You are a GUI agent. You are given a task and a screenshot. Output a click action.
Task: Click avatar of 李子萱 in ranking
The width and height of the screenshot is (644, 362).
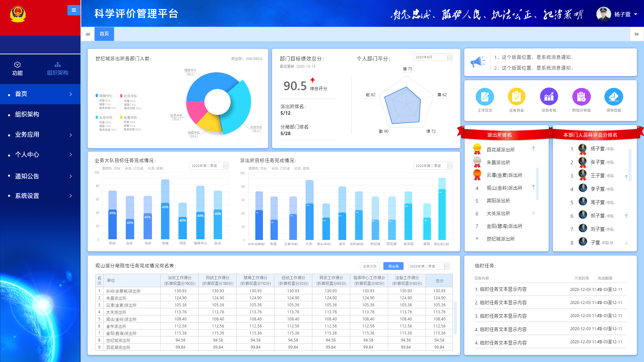(x=583, y=188)
